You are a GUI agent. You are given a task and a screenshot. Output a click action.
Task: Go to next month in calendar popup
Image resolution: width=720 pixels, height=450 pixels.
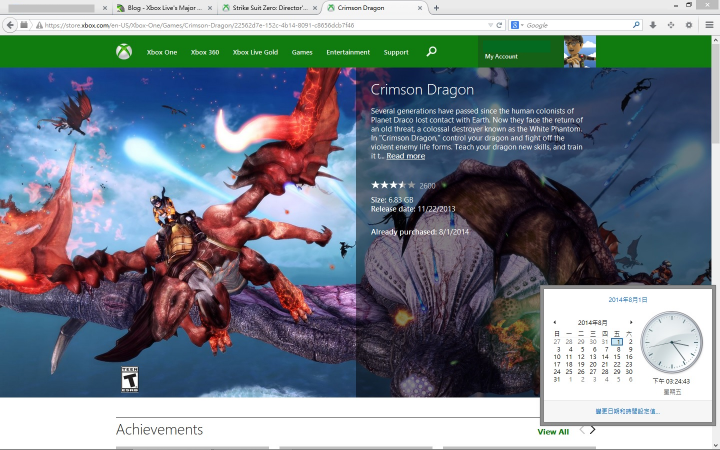(631, 322)
